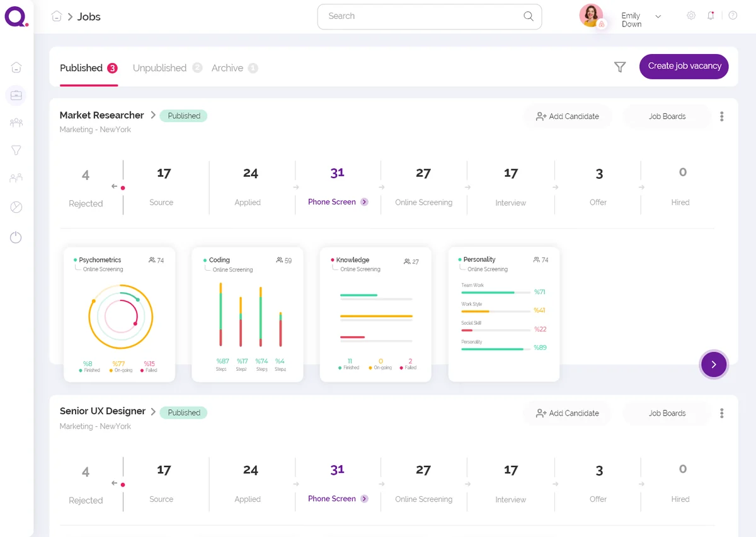Viewport: 756px width, 537px height.
Task: Open Market Researcher three-dot options menu
Action: [721, 116]
